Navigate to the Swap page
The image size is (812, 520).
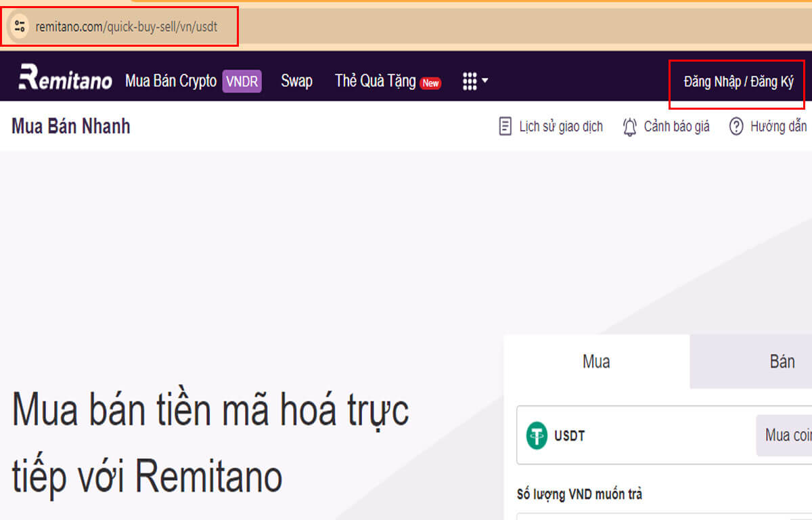(296, 81)
